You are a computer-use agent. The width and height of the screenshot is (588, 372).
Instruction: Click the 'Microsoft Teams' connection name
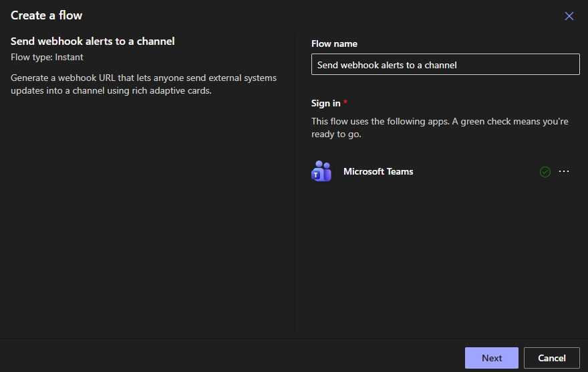click(x=378, y=172)
